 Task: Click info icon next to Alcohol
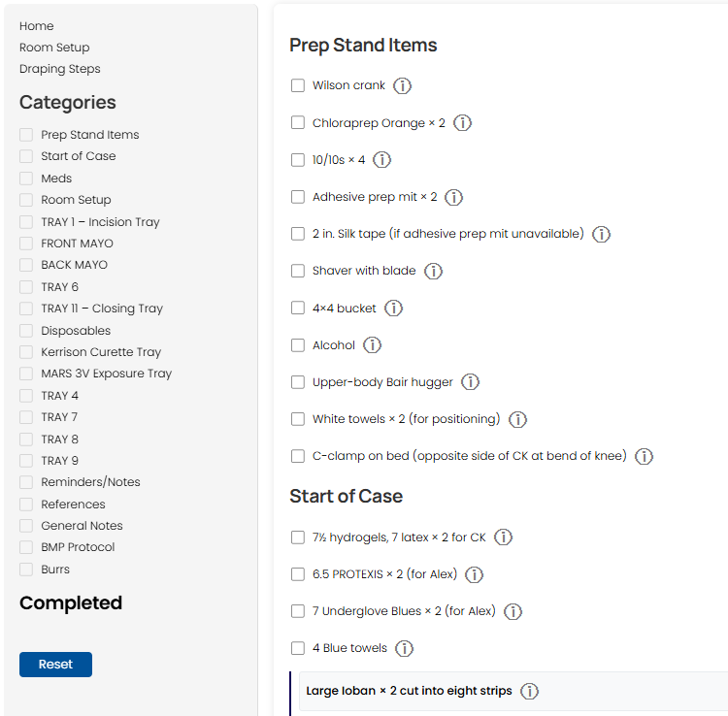click(x=373, y=345)
